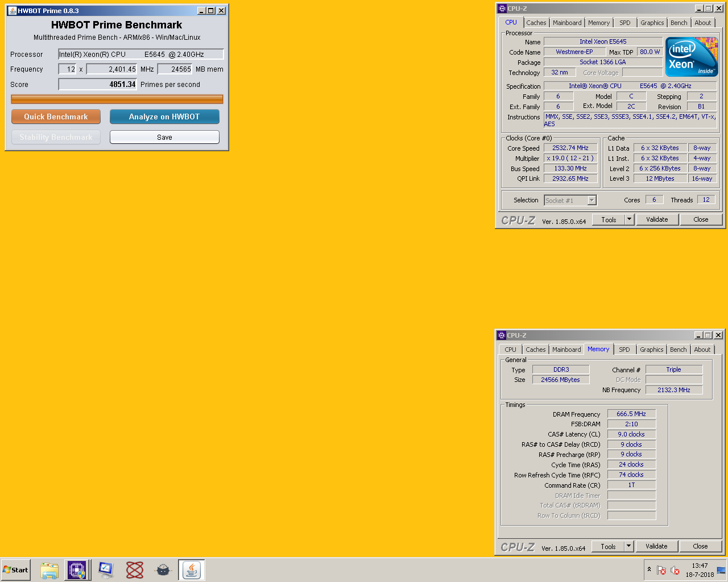
Task: Open Mainboard tab in top CPU-Z window
Action: click(567, 23)
